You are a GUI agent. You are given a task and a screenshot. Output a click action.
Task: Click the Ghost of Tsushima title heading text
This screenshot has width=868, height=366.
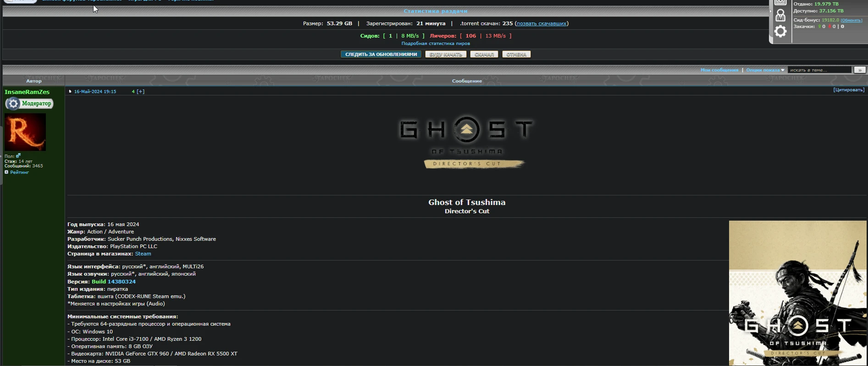(x=467, y=202)
